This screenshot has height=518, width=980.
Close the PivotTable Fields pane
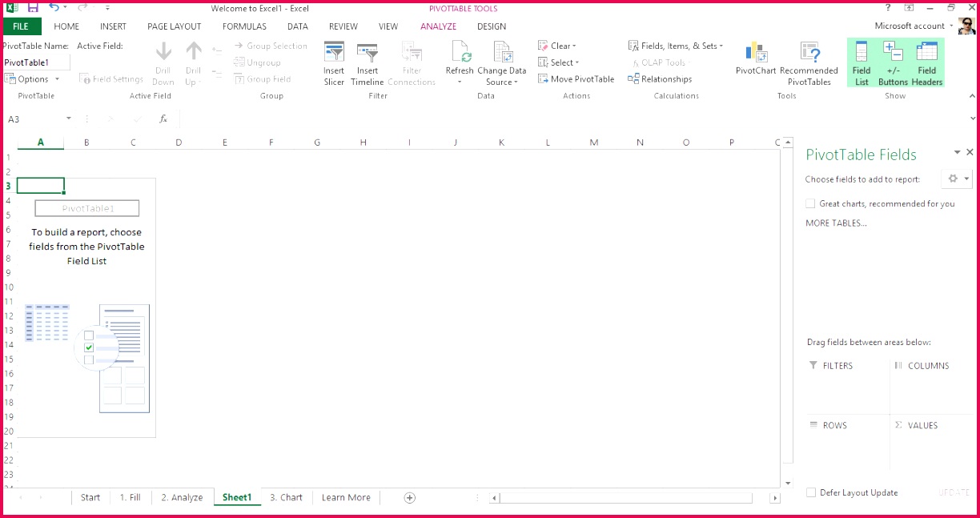[970, 152]
